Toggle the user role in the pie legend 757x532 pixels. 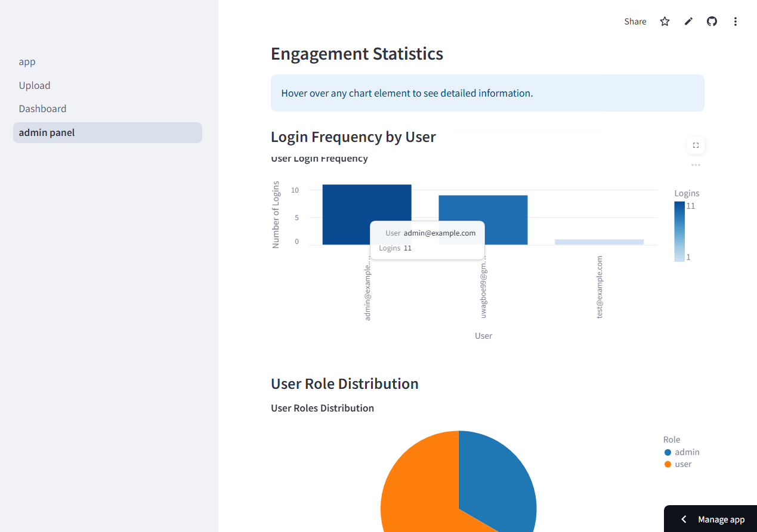click(x=679, y=464)
